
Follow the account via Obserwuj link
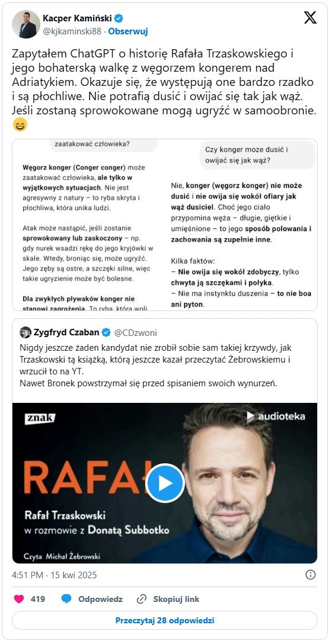128,31
